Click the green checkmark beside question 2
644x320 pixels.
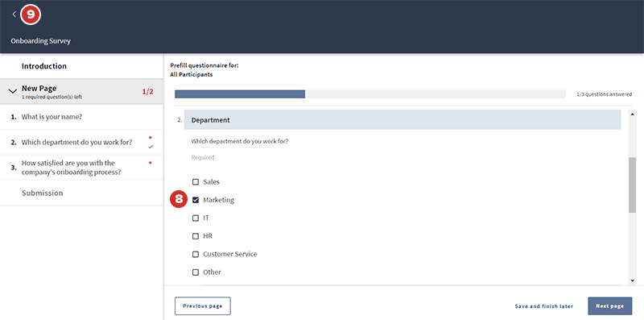click(151, 147)
